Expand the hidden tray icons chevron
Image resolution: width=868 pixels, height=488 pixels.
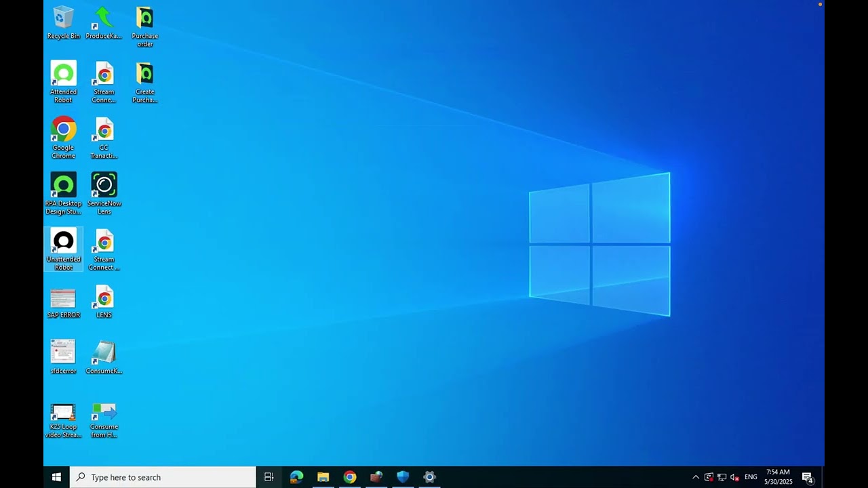[696, 477]
